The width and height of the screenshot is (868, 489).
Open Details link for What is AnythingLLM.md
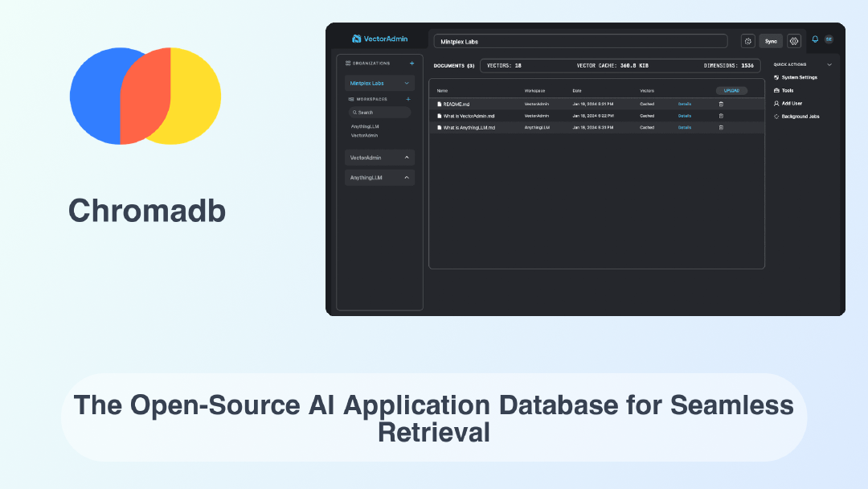(684, 127)
